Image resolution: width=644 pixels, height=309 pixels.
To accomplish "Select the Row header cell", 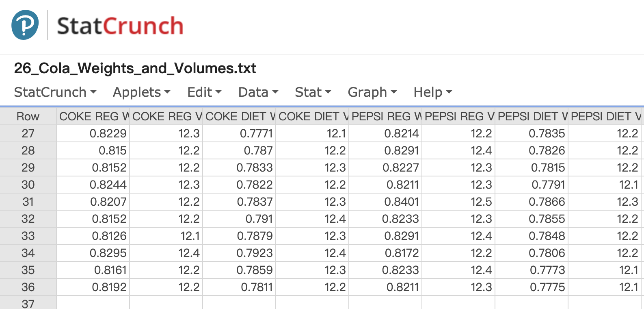I will [28, 116].
